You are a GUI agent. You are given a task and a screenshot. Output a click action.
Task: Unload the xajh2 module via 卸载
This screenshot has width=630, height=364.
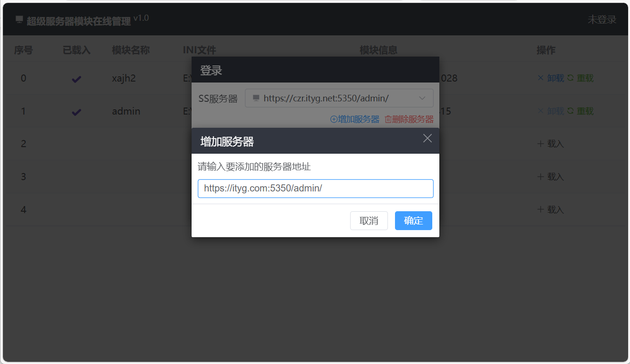(551, 78)
